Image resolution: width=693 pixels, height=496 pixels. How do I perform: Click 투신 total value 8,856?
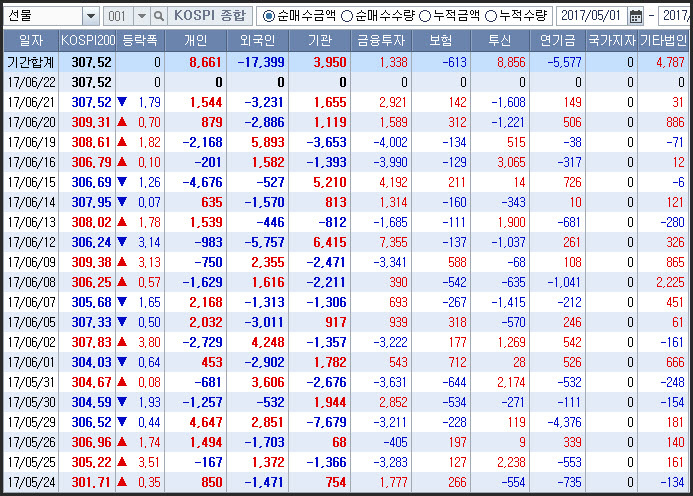click(511, 62)
